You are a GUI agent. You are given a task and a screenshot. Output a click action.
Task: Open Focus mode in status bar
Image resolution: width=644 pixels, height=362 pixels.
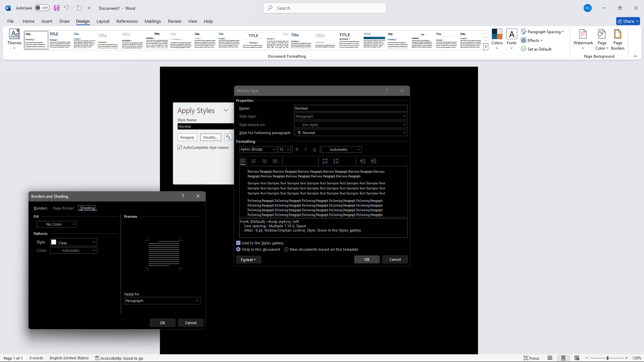tap(531, 358)
